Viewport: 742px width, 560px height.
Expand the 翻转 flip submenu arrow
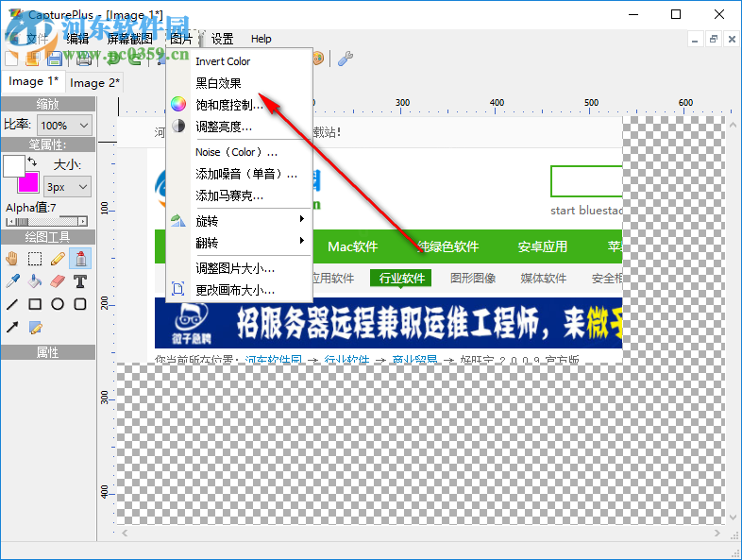(301, 241)
